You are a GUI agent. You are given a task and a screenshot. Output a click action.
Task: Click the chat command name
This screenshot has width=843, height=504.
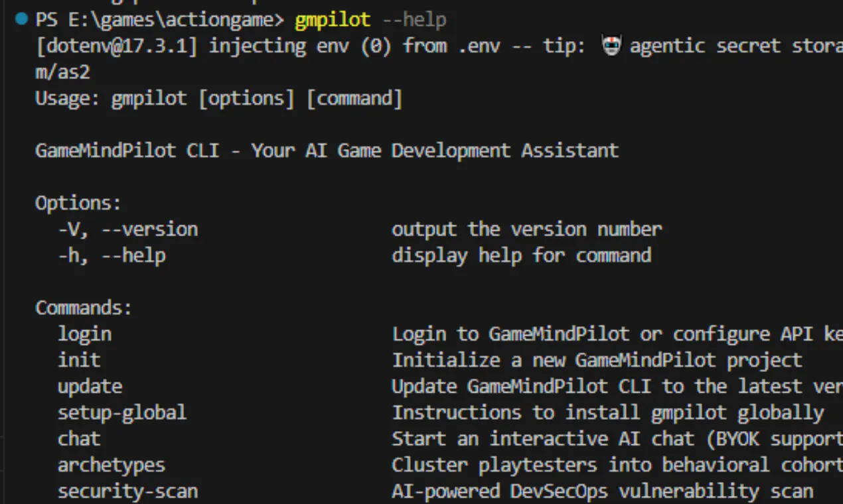79,439
